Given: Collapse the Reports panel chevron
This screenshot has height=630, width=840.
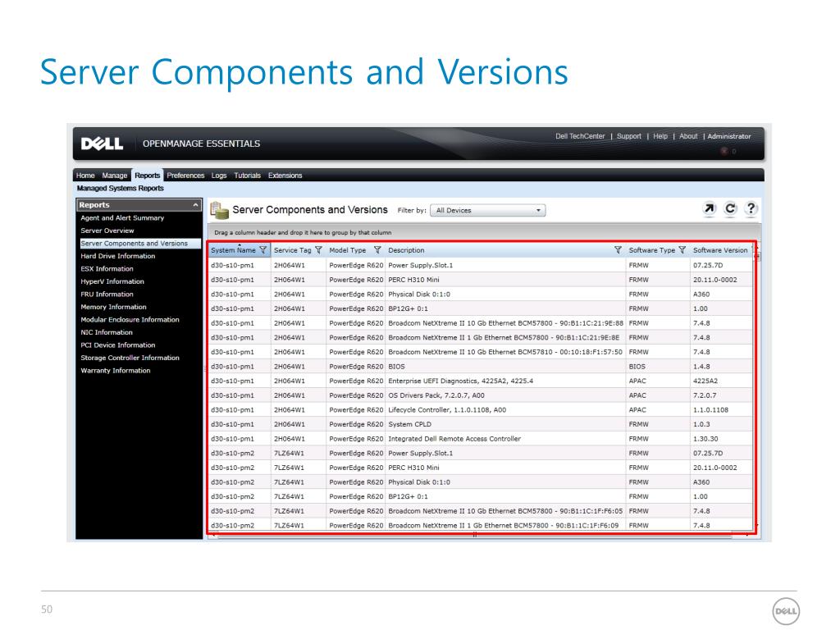Looking at the screenshot, I should pyautogui.click(x=194, y=204).
